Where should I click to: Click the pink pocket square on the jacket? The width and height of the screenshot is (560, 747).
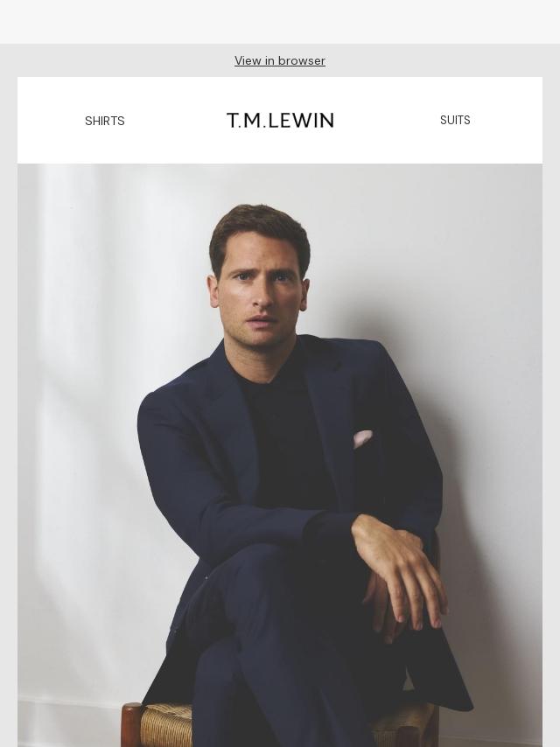click(362, 439)
